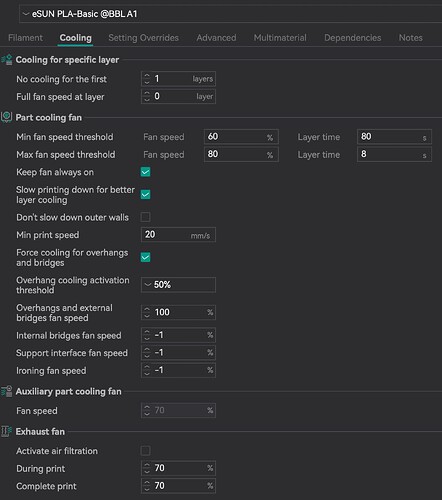
Task: Click the Full fan speed at layer stepper arrows
Action: click(147, 97)
